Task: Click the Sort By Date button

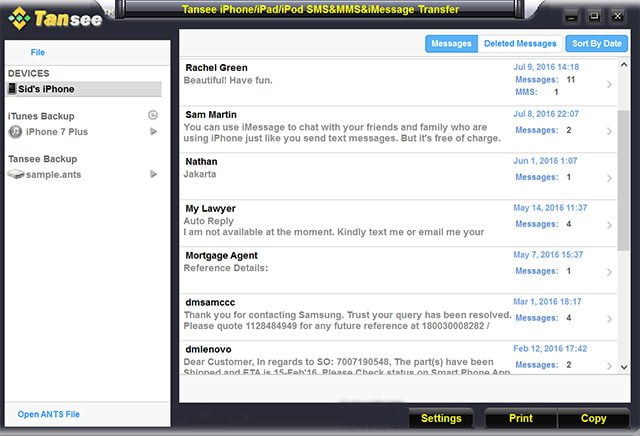Action: pyautogui.click(x=596, y=43)
